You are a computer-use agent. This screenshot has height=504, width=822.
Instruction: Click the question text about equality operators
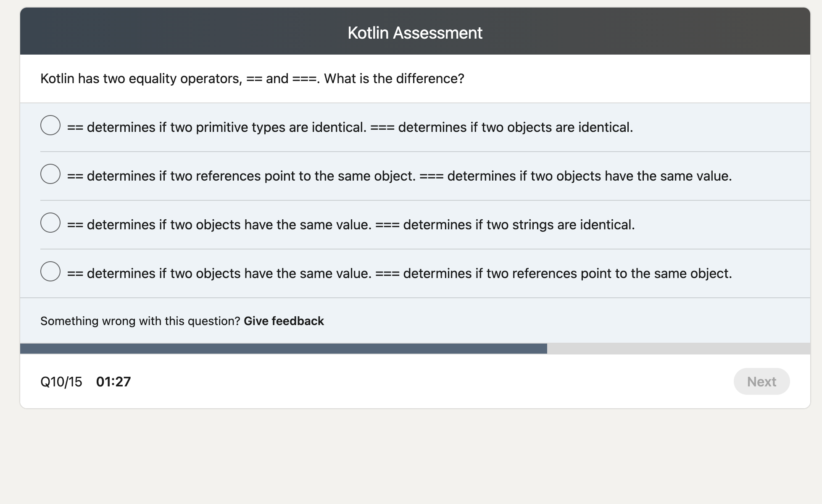point(252,78)
